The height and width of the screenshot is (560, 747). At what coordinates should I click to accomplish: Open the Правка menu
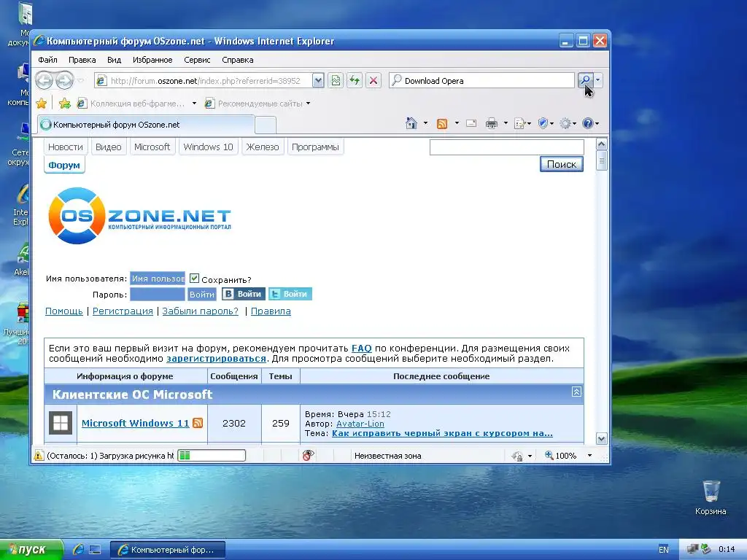[82, 60]
